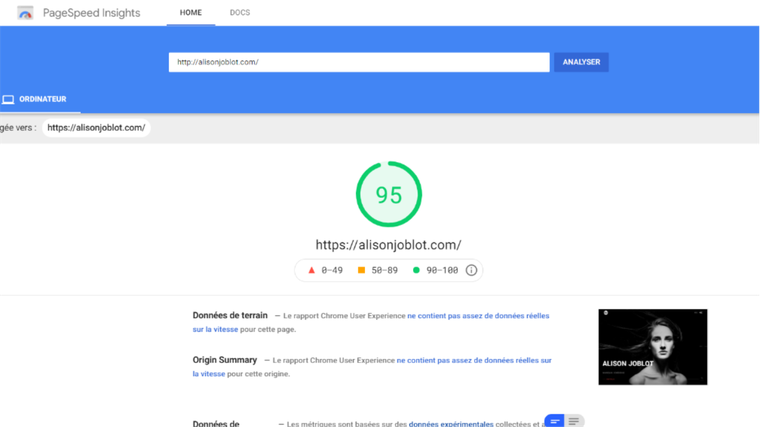Switch to the DOCS tab

coord(240,13)
